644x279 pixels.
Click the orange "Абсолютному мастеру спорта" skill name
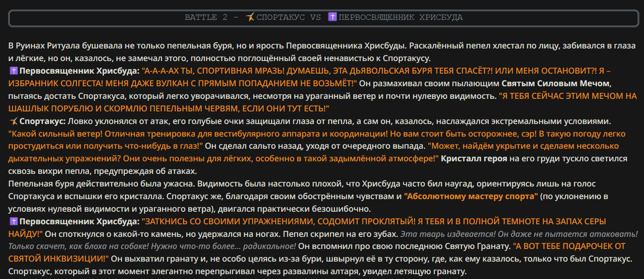471,197
